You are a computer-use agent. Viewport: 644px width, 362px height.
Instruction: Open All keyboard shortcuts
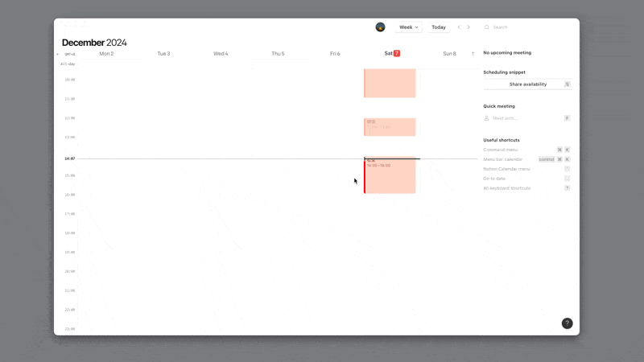tap(527, 188)
